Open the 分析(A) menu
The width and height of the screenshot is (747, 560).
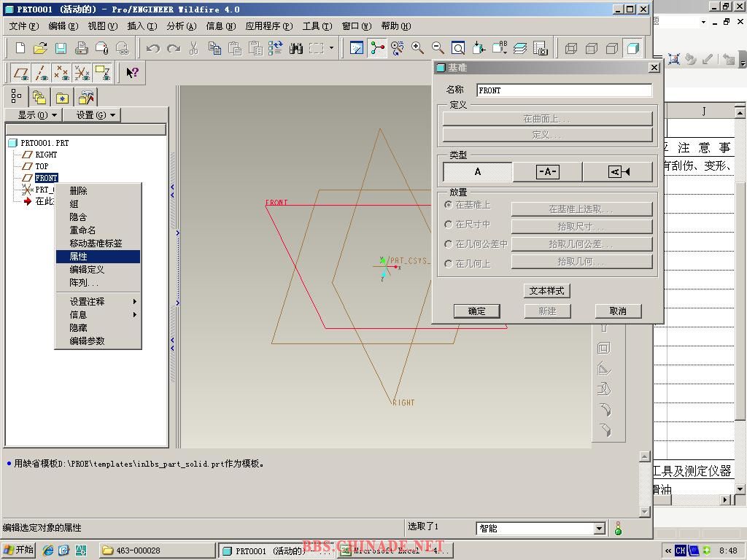point(182,26)
